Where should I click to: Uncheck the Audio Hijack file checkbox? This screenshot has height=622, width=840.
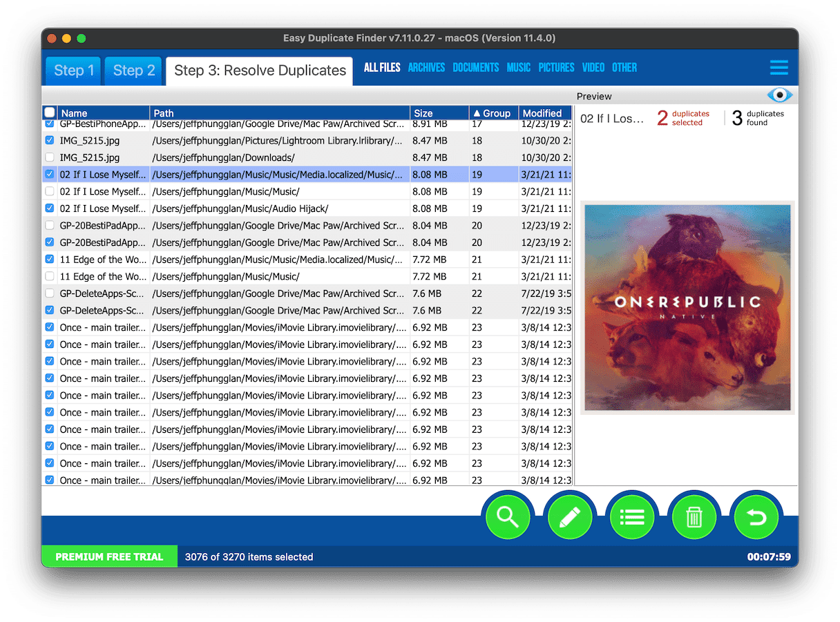point(50,208)
